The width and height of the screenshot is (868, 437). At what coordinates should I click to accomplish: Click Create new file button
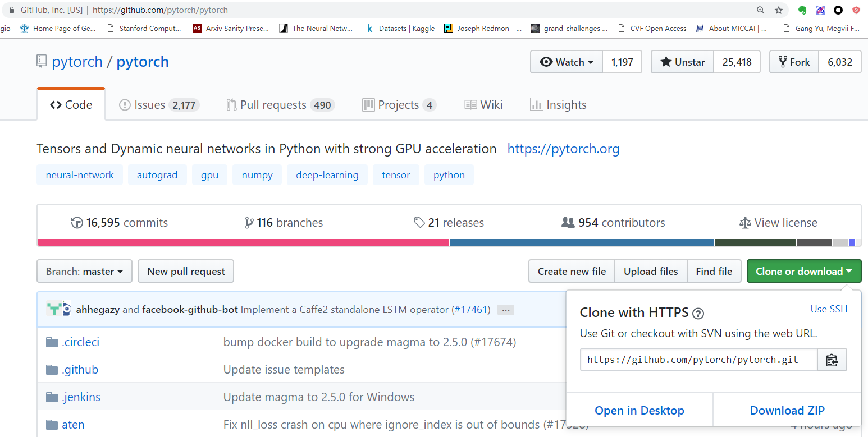pos(572,272)
